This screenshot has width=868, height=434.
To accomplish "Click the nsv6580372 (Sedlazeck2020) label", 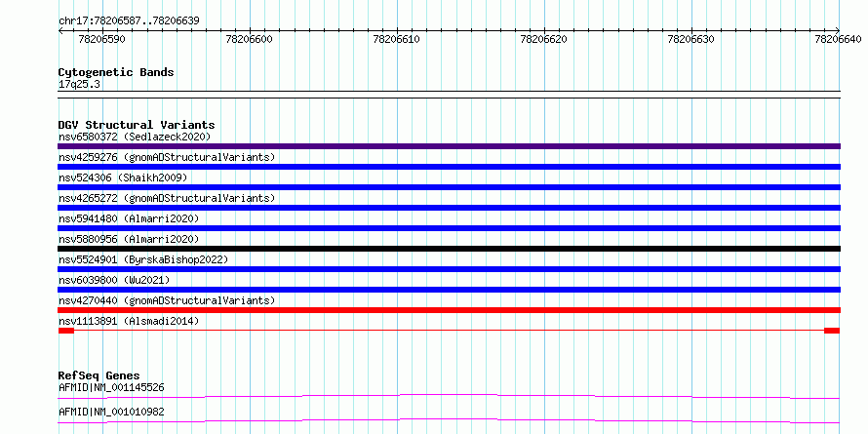I will click(x=135, y=137).
